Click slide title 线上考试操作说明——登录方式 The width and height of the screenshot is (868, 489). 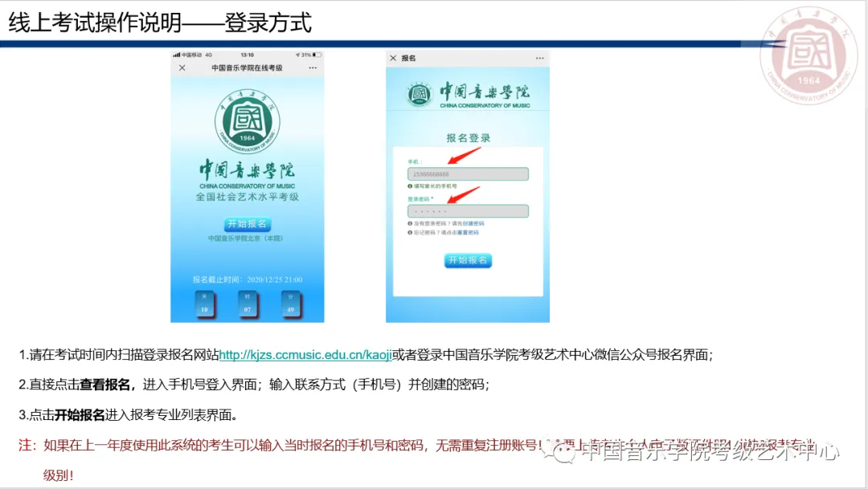click(x=160, y=22)
